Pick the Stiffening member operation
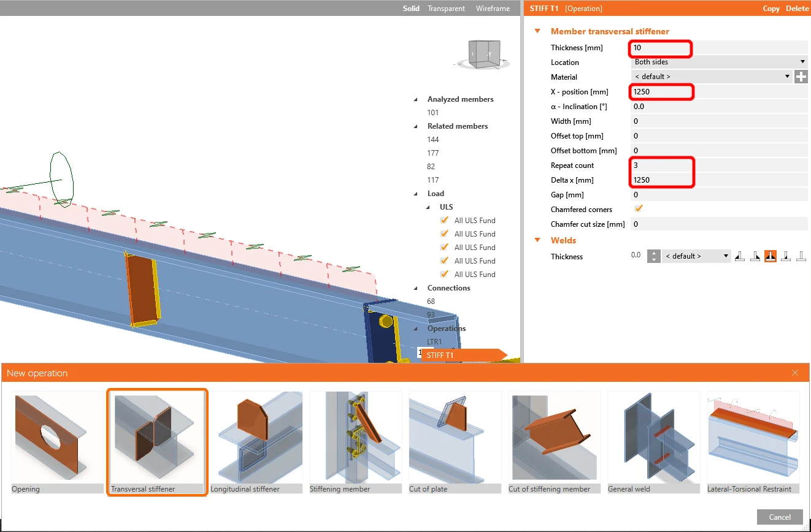The height and width of the screenshot is (532, 811). pyautogui.click(x=356, y=443)
